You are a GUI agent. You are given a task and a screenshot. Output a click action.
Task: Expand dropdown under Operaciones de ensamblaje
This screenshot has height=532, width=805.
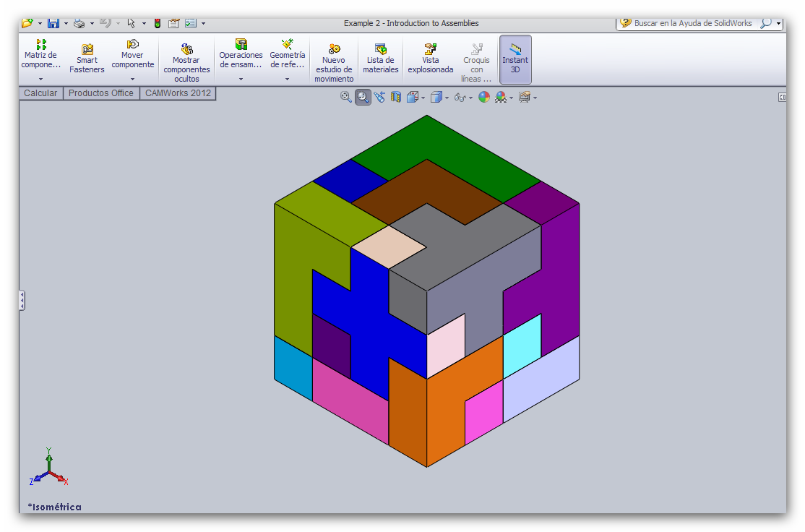pos(241,79)
